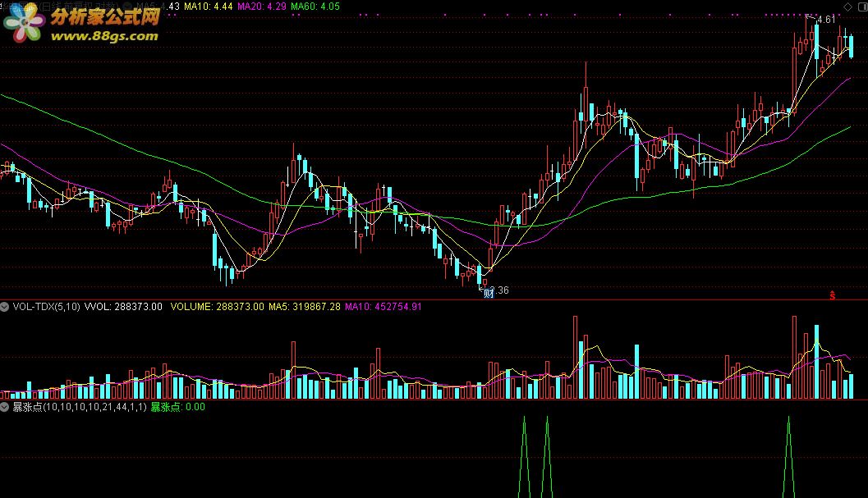This screenshot has width=868, height=498.
Task: Click the 3.36 low price label
Action: point(499,290)
